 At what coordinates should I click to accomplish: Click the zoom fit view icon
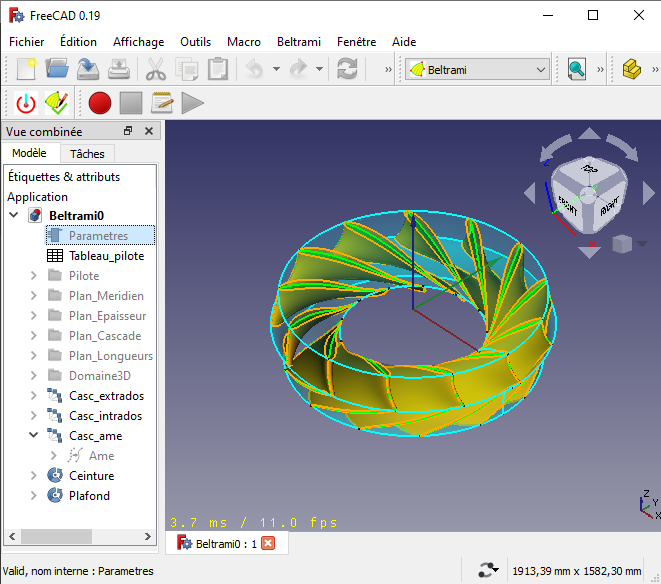[x=577, y=69]
